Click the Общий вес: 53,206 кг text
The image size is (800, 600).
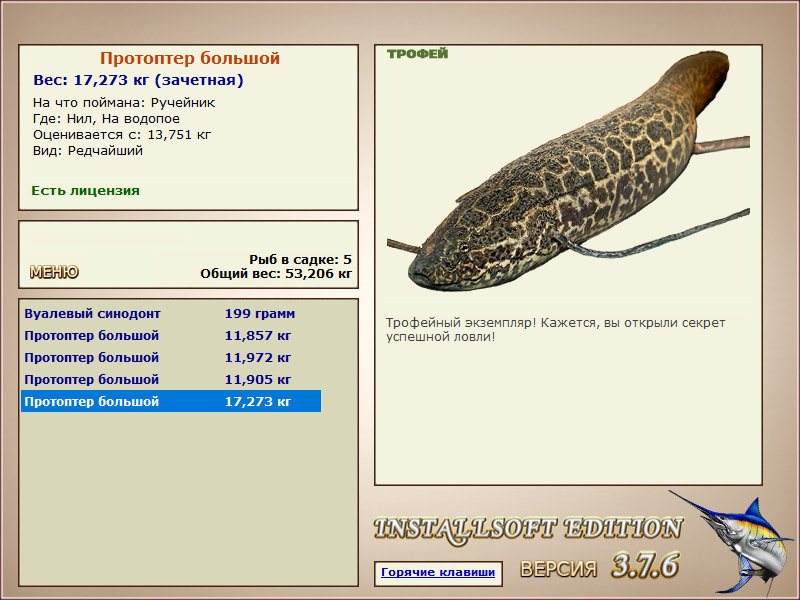(x=276, y=273)
